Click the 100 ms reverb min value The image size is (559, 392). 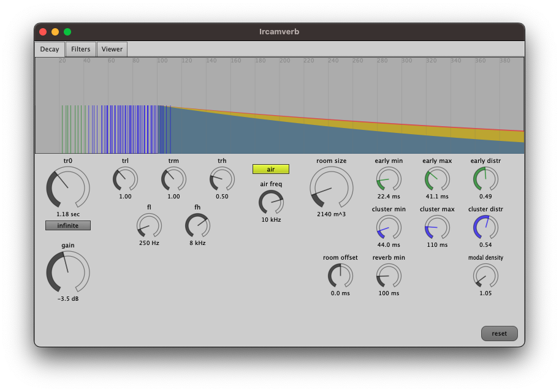point(389,293)
